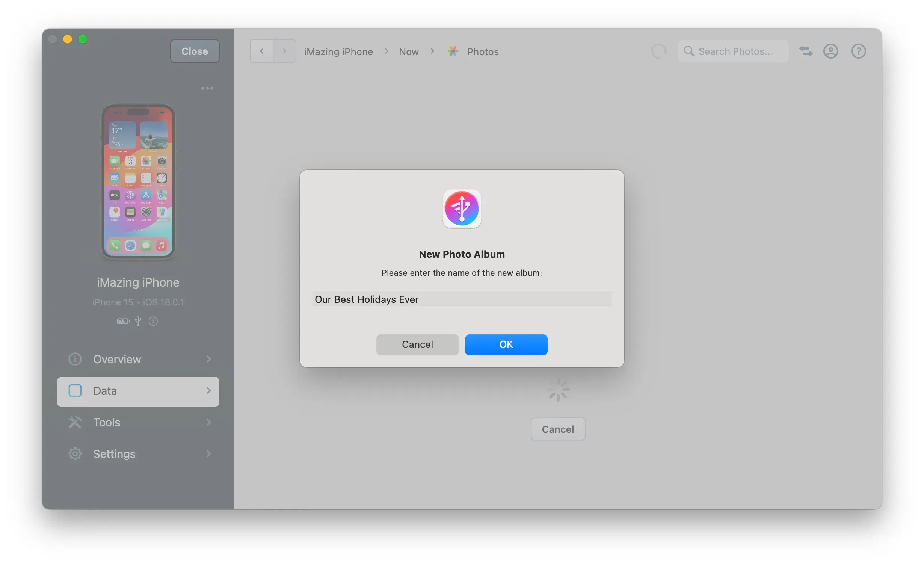Select the Tools wrench icon in sidebar
This screenshot has height=565, width=924.
[75, 422]
